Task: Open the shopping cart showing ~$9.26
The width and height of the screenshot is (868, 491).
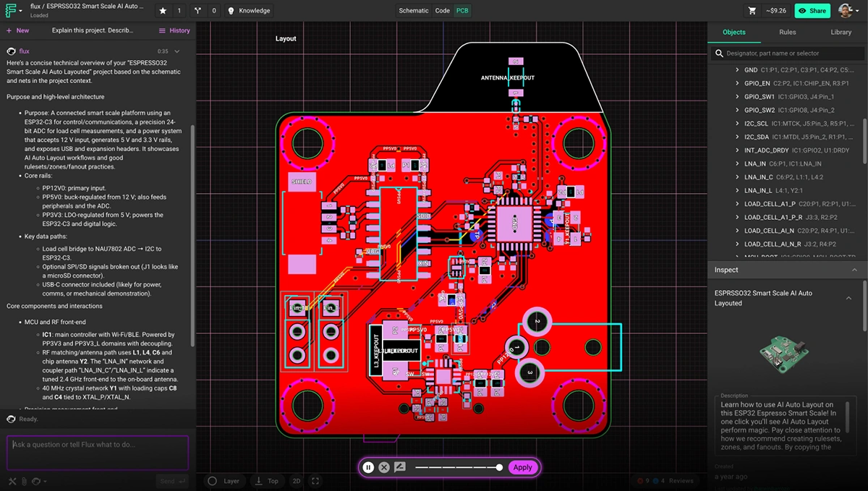Action: click(752, 10)
